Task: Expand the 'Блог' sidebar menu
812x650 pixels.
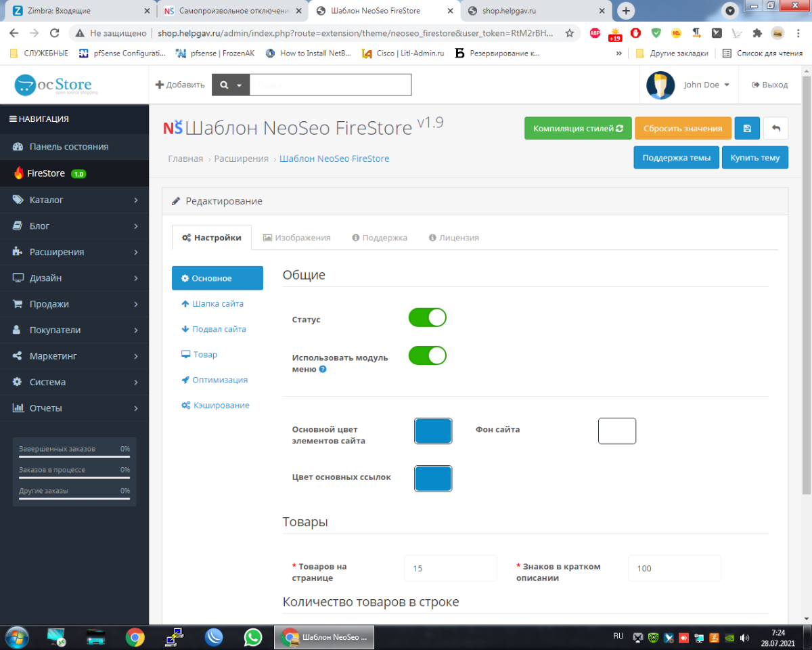Action: [74, 226]
